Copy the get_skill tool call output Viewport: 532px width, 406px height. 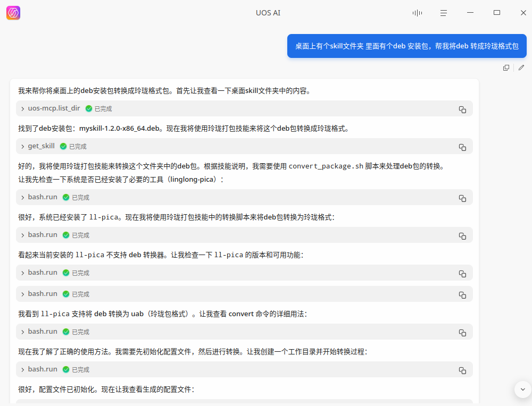tap(462, 147)
